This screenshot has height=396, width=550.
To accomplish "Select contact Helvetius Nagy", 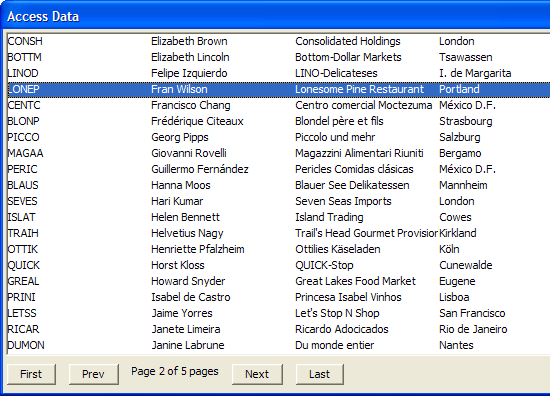I will click(x=187, y=233).
